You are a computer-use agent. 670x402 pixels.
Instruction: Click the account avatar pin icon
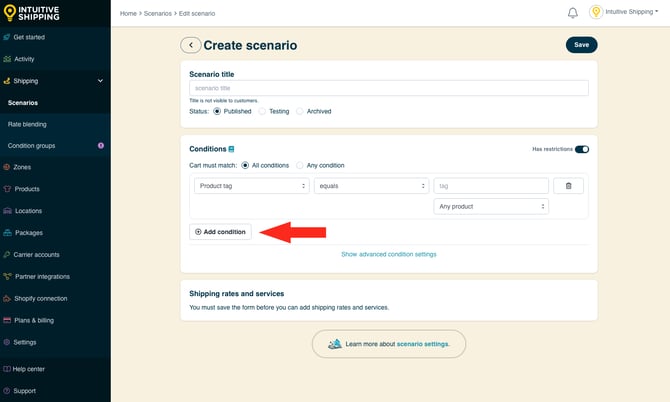[596, 12]
